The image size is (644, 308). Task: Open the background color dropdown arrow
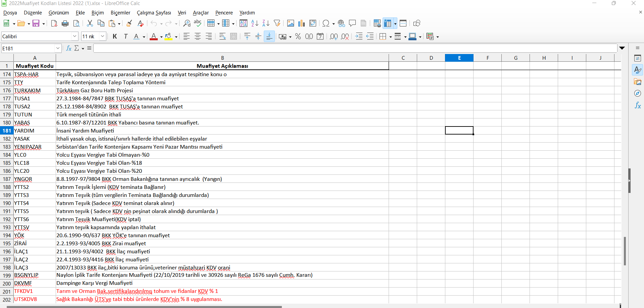click(176, 37)
